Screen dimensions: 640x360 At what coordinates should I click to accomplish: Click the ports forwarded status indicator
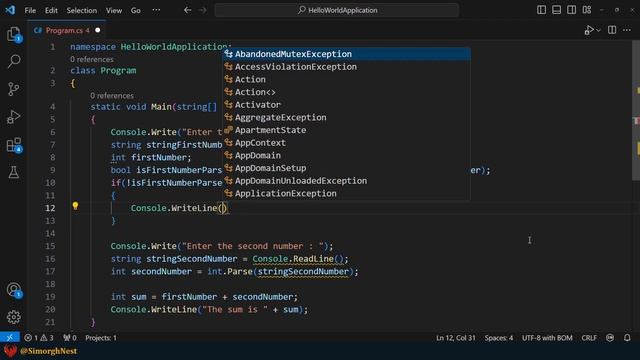tap(70, 338)
